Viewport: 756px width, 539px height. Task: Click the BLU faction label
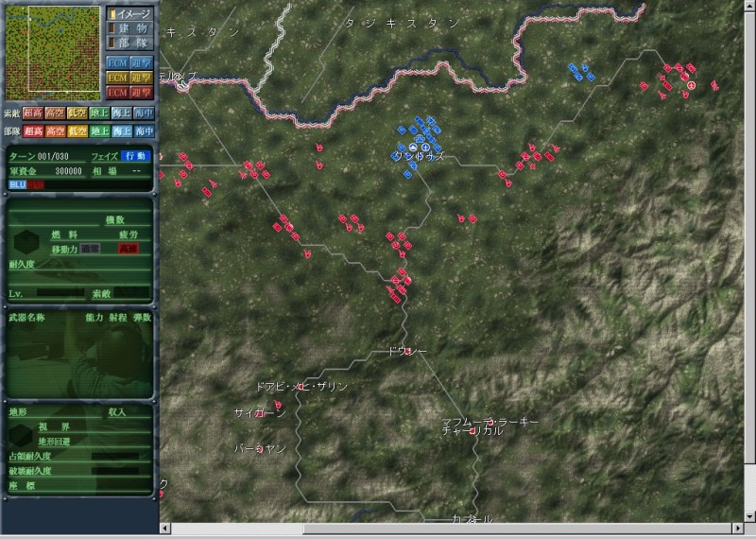(17, 184)
